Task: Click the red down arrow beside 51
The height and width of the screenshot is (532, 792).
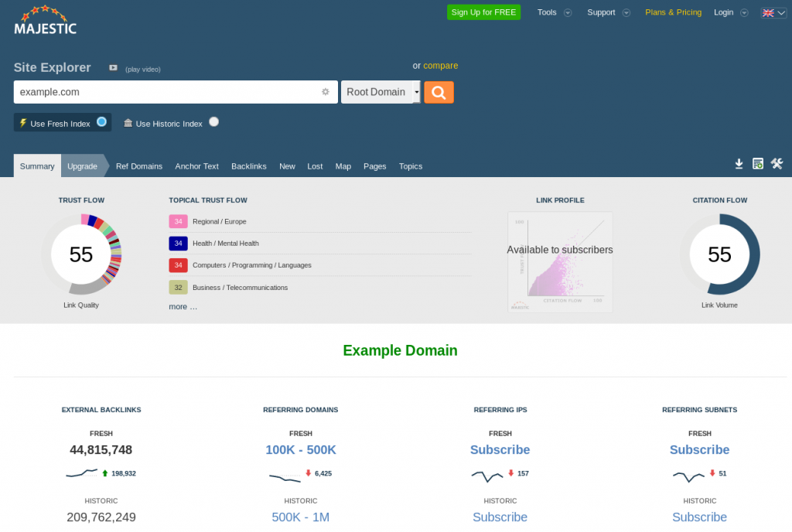Action: (x=712, y=473)
